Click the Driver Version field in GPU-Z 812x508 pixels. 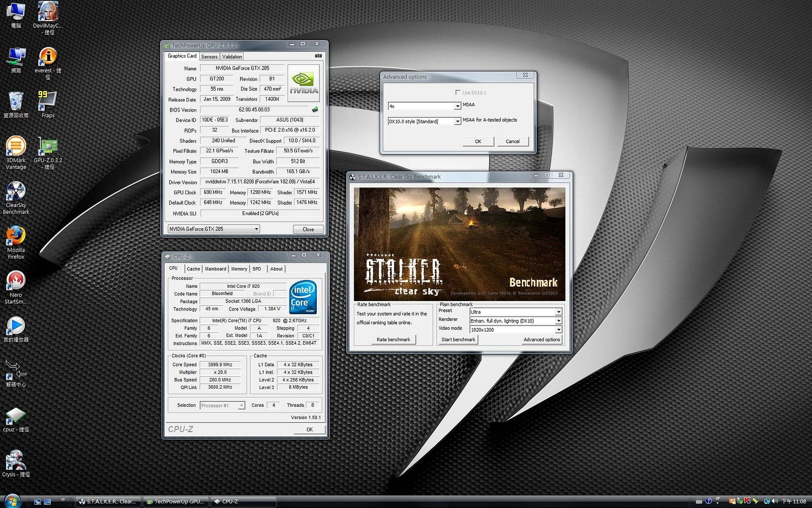pos(260,182)
